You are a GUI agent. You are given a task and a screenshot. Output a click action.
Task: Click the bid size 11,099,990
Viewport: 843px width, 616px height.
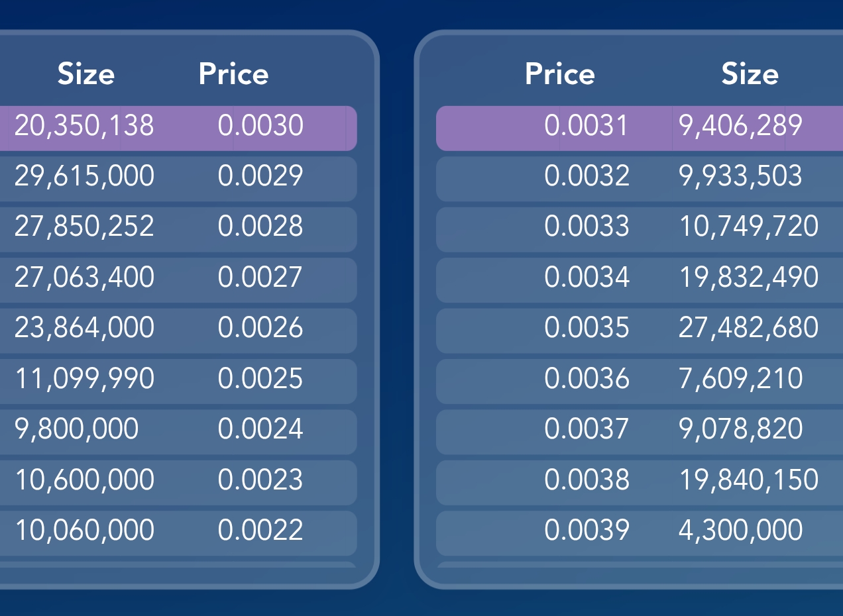84,378
